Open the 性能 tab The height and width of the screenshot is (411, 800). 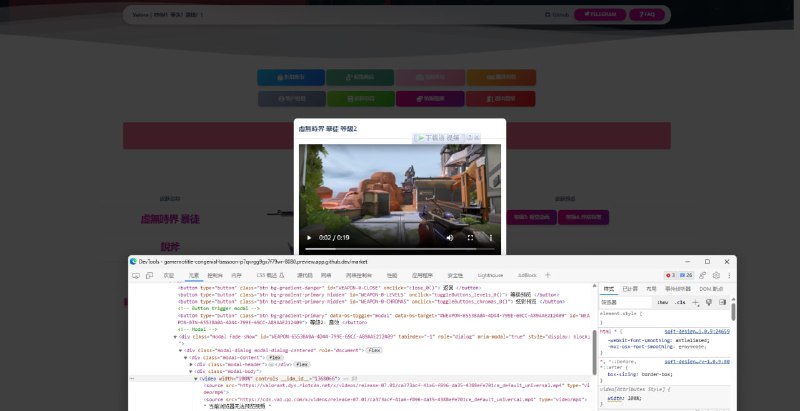pos(391,275)
